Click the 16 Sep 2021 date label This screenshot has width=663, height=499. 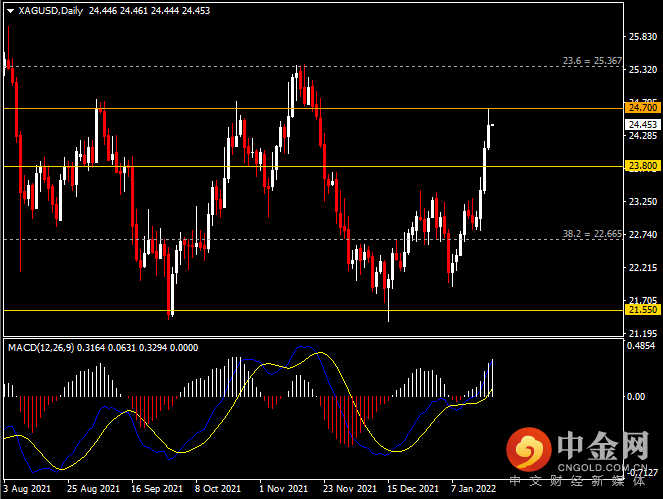157,489
